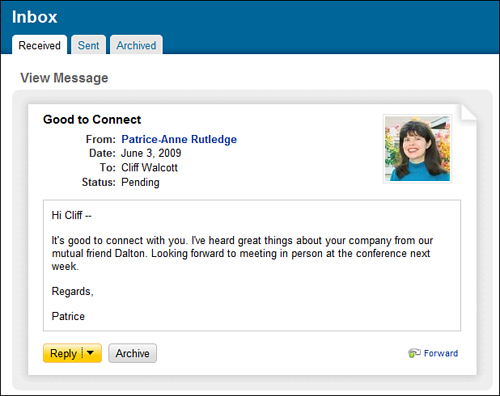
Task: Click the View Message heading
Action: (64, 78)
